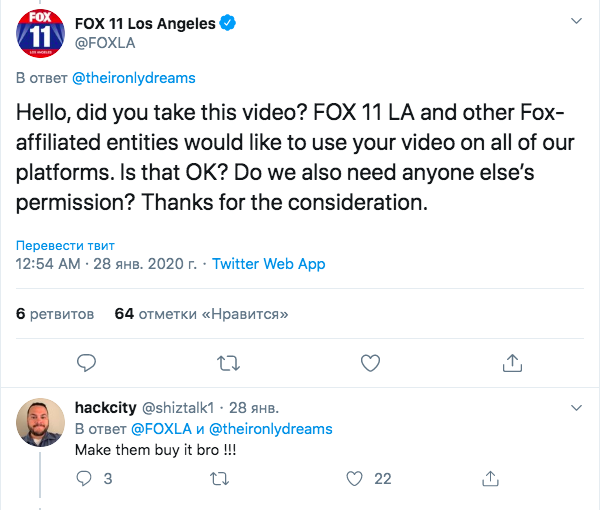View the 6 ретвитов list
This screenshot has width=610, height=510.
(x=56, y=313)
